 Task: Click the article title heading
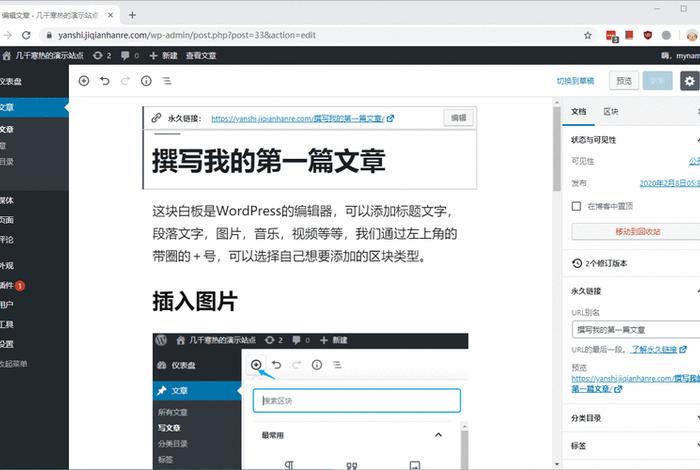(x=269, y=161)
